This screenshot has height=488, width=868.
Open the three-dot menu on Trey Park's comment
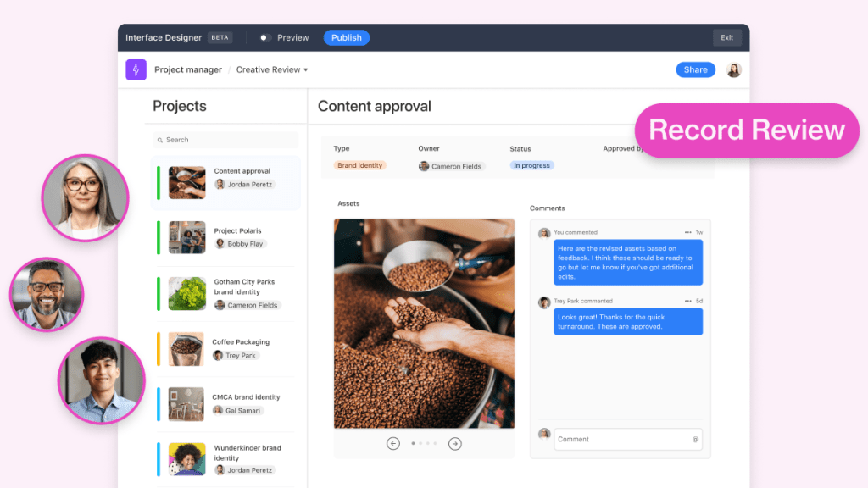(687, 301)
